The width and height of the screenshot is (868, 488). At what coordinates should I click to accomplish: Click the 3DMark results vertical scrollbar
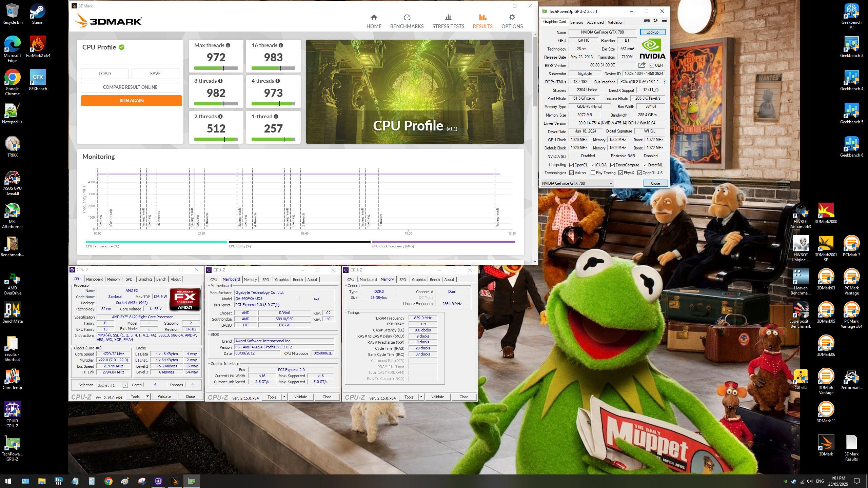pos(535,71)
